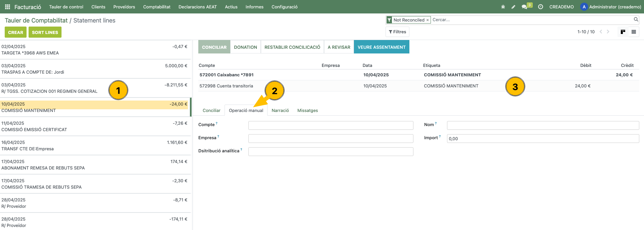644x230 pixels.
Task: Focus the Compte input field
Action: [x=330, y=125]
